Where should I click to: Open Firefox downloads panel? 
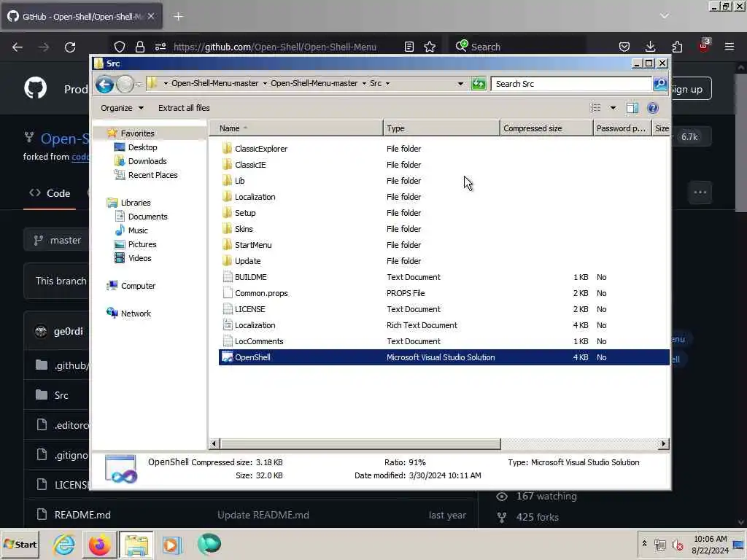click(650, 47)
